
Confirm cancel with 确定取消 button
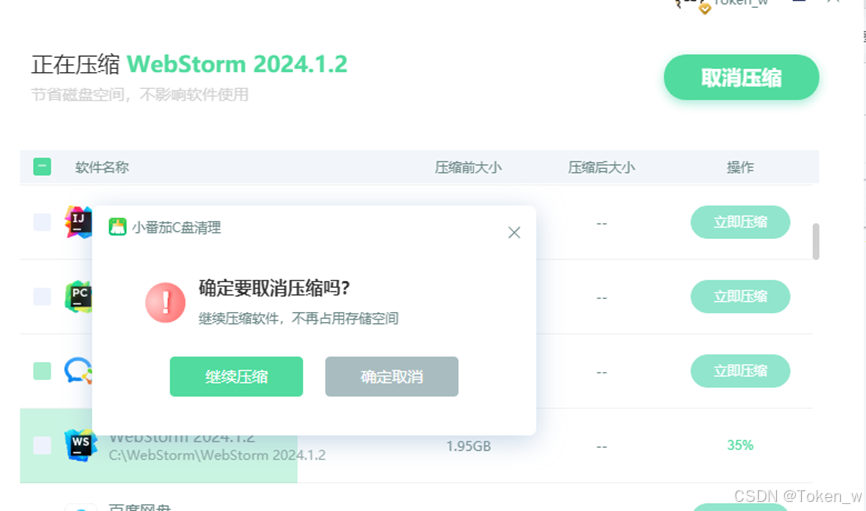392,377
